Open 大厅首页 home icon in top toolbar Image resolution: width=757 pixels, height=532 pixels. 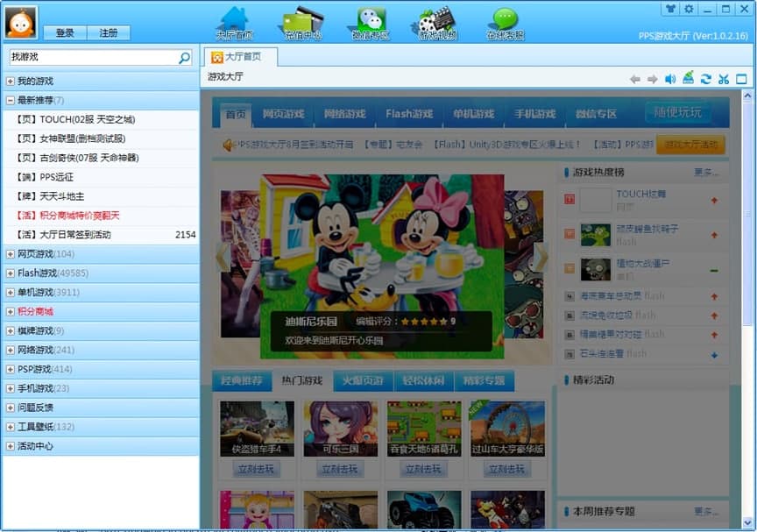click(x=235, y=22)
